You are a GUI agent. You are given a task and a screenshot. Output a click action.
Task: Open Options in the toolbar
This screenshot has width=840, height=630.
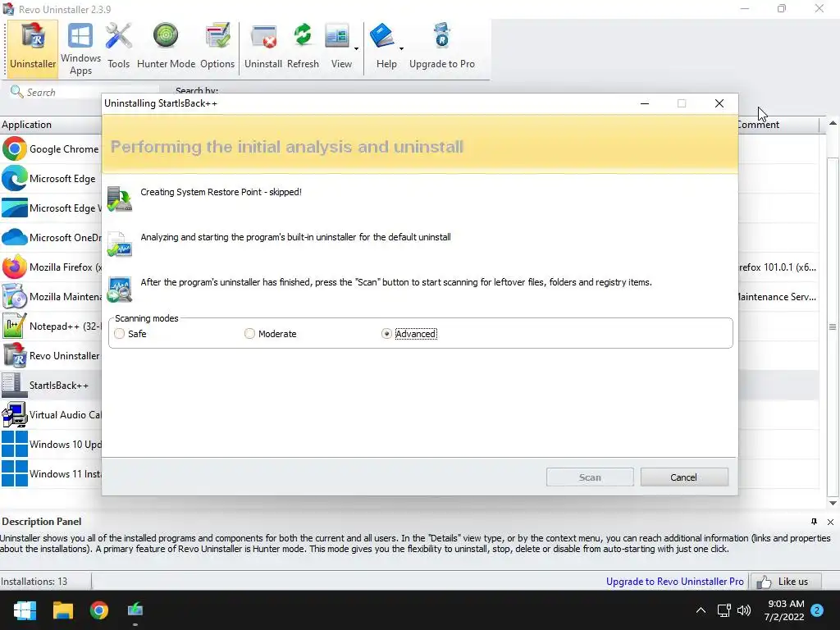click(x=217, y=47)
